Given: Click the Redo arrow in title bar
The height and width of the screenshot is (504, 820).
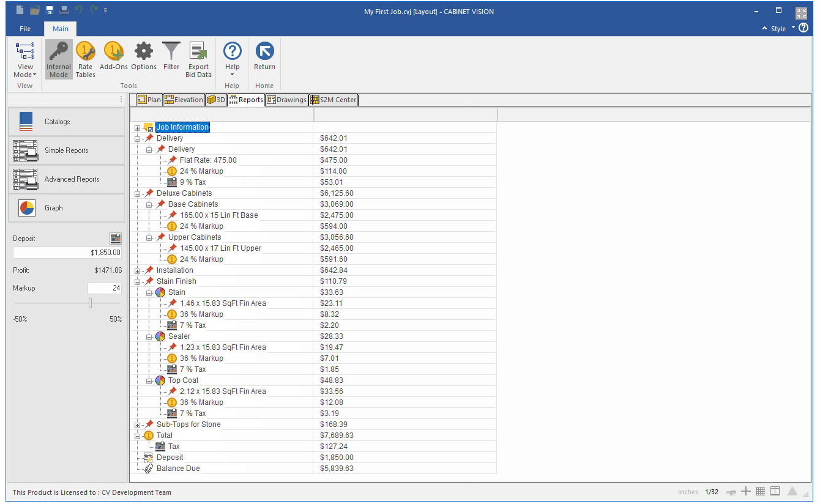Looking at the screenshot, I should pos(94,10).
